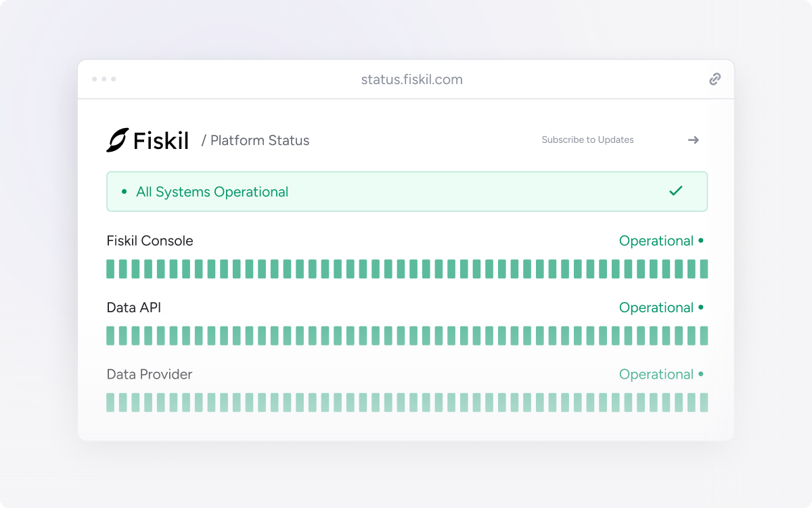Click the arrow next to Subscribe to Updates
The width and height of the screenshot is (812, 508).
(x=693, y=140)
